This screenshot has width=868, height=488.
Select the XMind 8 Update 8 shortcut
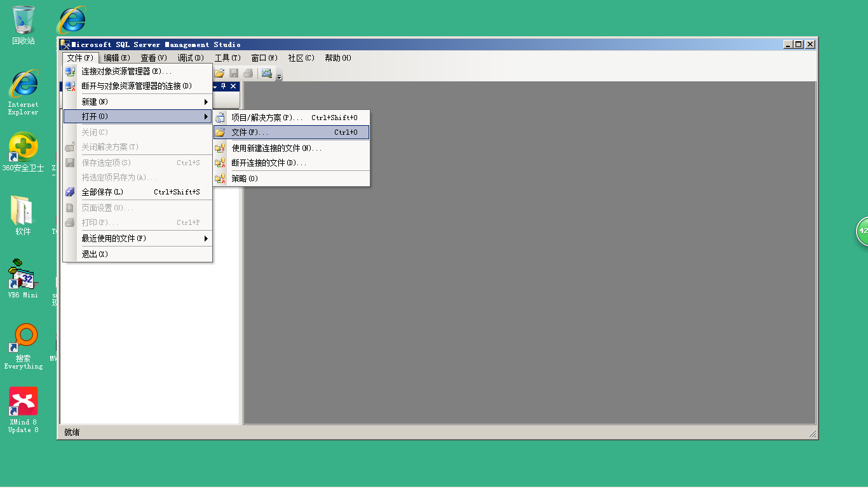[24, 410]
